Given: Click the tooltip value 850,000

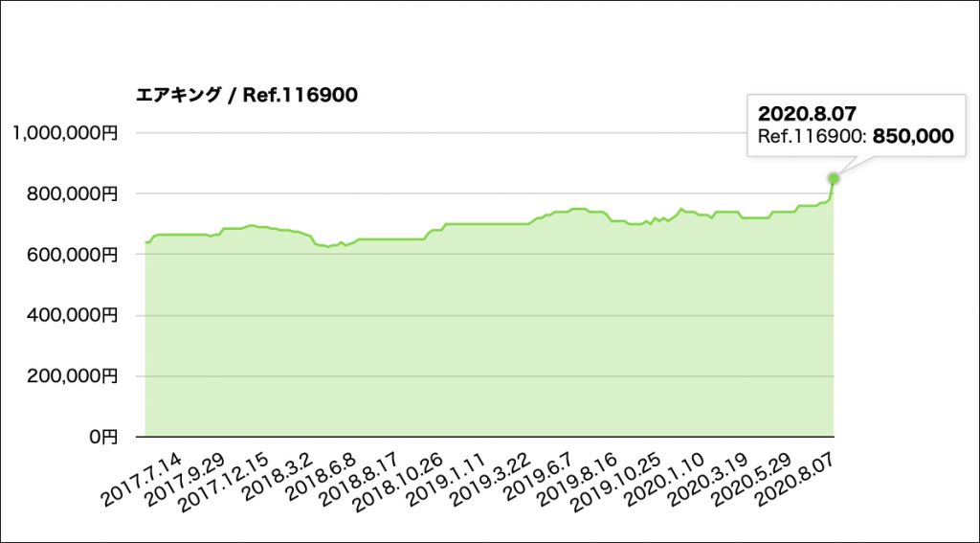Looking at the screenshot, I should click(913, 136).
